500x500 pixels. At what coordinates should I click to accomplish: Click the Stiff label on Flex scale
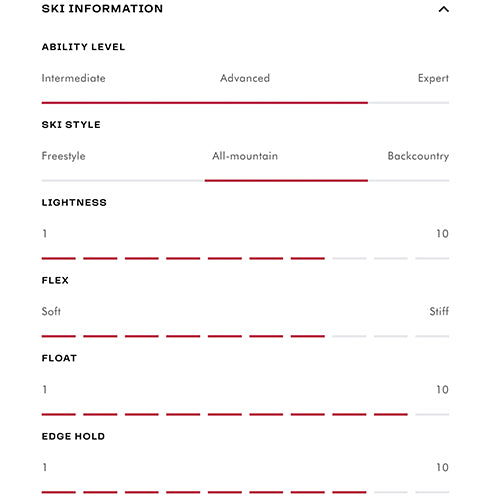(x=439, y=311)
